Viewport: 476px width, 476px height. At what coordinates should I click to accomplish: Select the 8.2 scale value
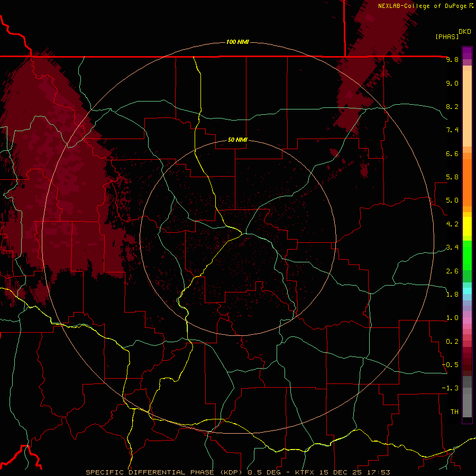pos(452,106)
